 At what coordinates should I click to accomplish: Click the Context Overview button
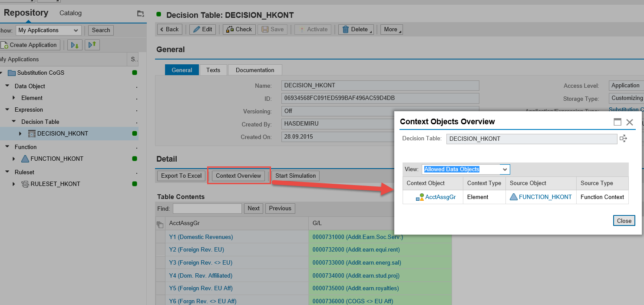(238, 176)
